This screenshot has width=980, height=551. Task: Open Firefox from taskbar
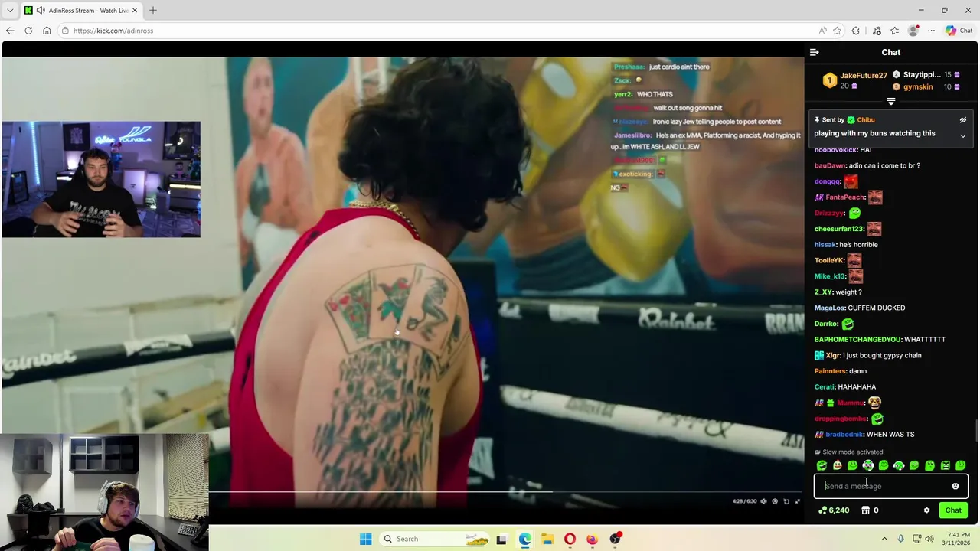coord(592,539)
